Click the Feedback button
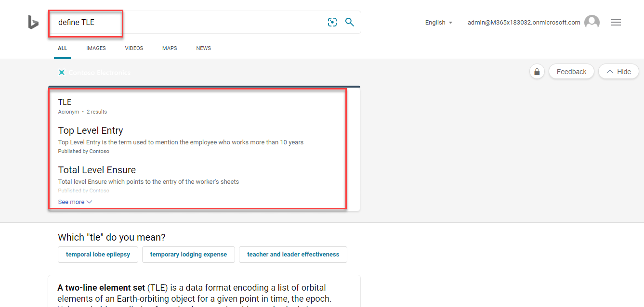 click(571, 72)
